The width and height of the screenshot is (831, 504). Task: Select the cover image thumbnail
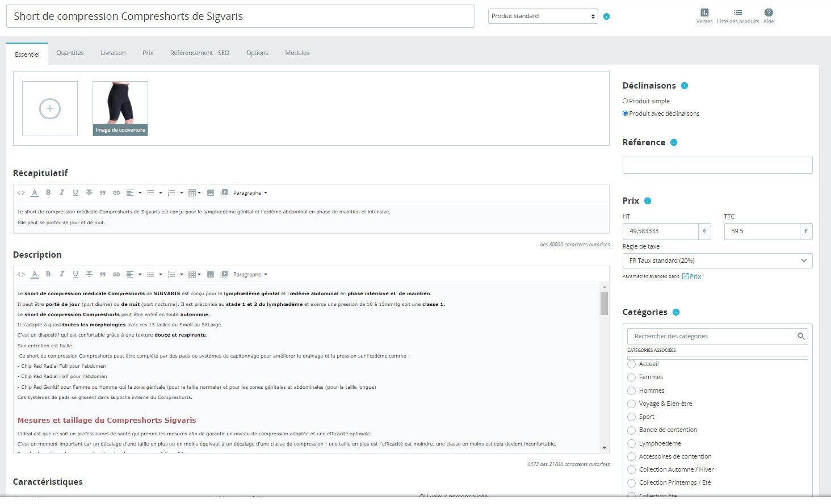coord(120,108)
